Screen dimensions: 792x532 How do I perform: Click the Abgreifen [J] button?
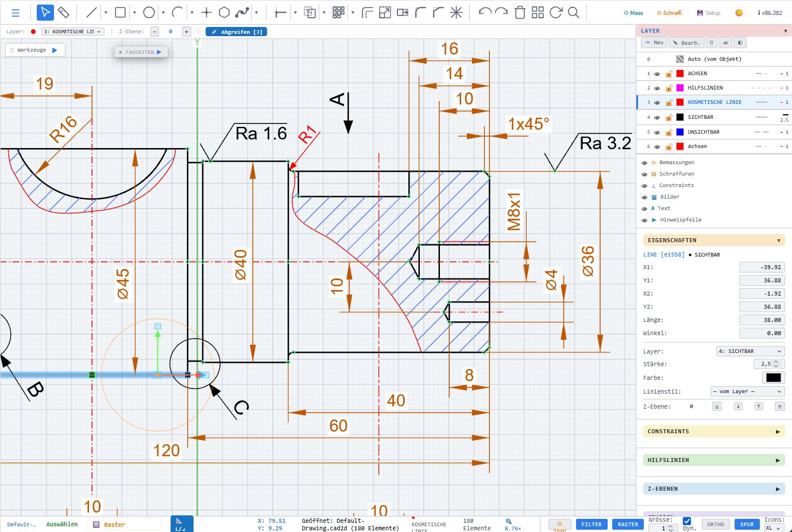(237, 32)
